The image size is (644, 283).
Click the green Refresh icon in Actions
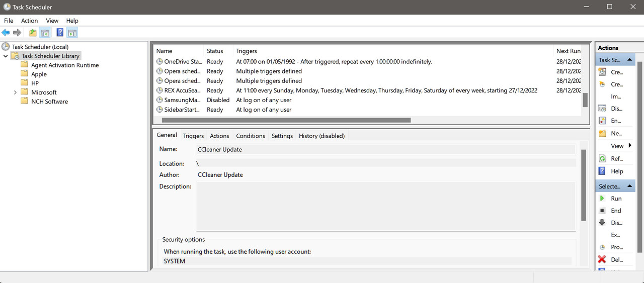pyautogui.click(x=602, y=158)
